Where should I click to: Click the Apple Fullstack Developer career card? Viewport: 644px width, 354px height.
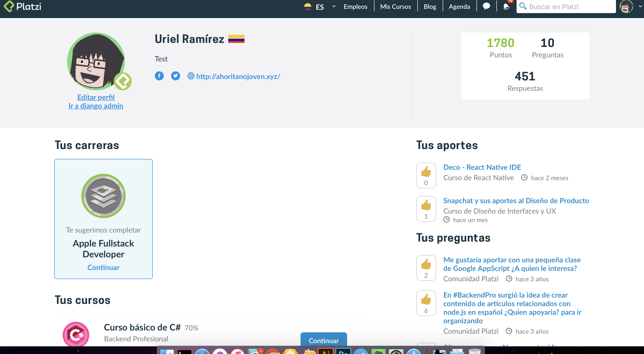[x=103, y=219]
